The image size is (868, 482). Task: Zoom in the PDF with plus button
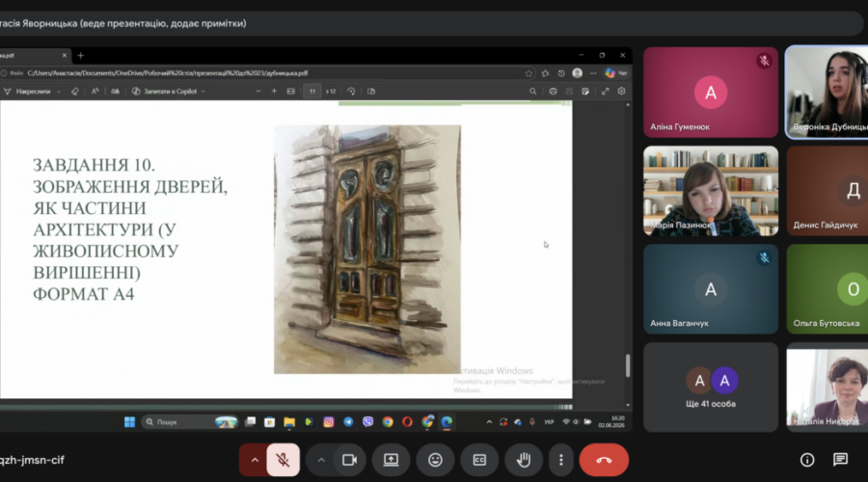(x=274, y=92)
